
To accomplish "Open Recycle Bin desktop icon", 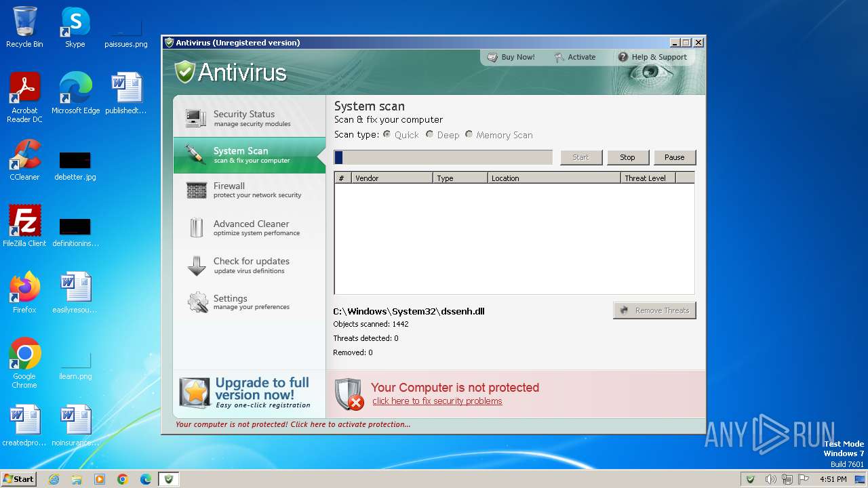I will (x=24, y=27).
